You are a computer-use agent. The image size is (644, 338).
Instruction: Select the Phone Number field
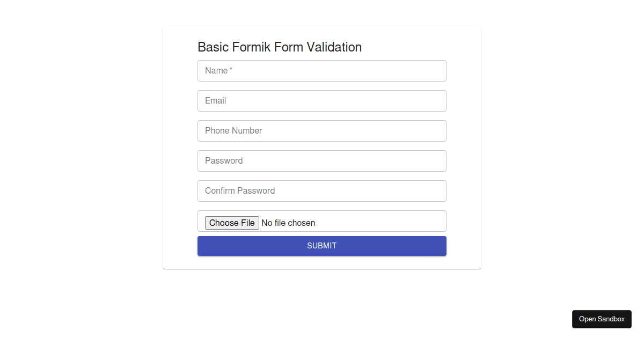point(322,130)
